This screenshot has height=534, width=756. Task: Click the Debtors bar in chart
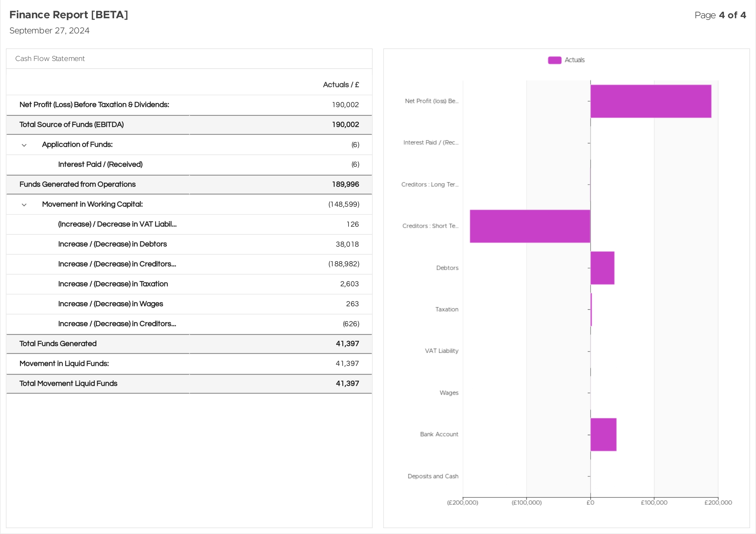click(602, 268)
